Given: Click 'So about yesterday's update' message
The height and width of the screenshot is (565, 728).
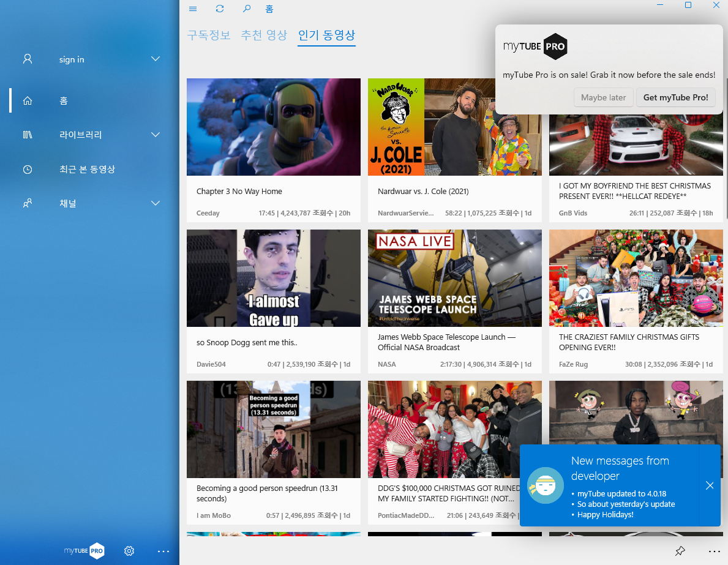Looking at the screenshot, I should click(626, 504).
